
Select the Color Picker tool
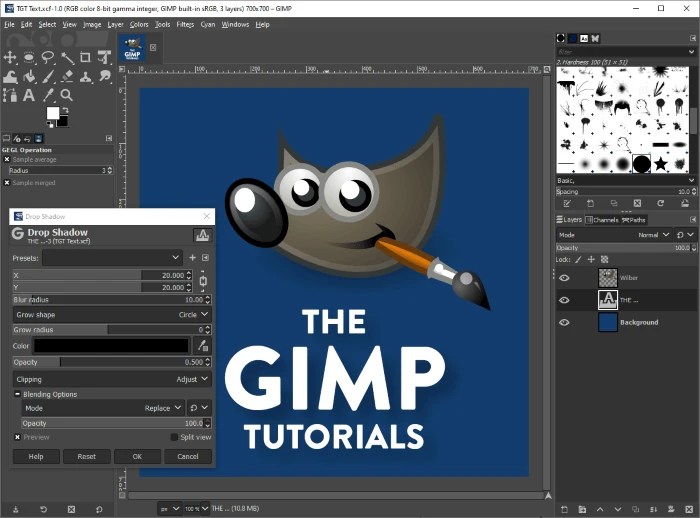[x=48, y=95]
